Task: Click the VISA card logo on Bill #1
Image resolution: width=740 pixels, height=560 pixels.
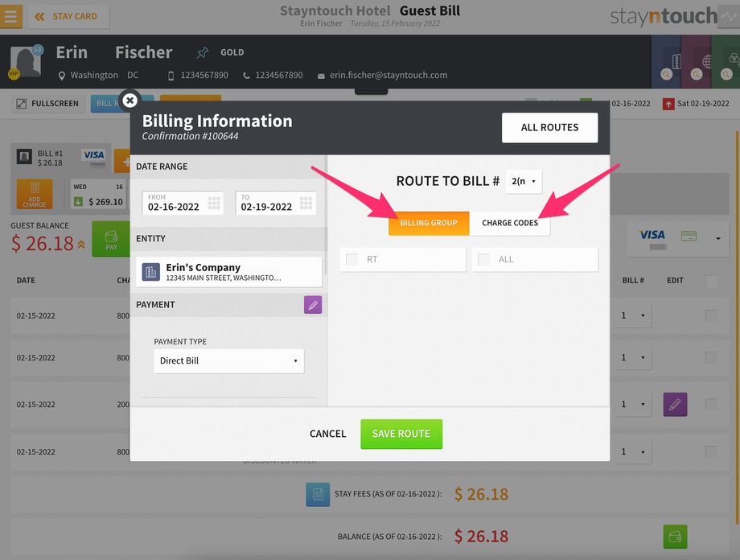Action: pos(93,154)
